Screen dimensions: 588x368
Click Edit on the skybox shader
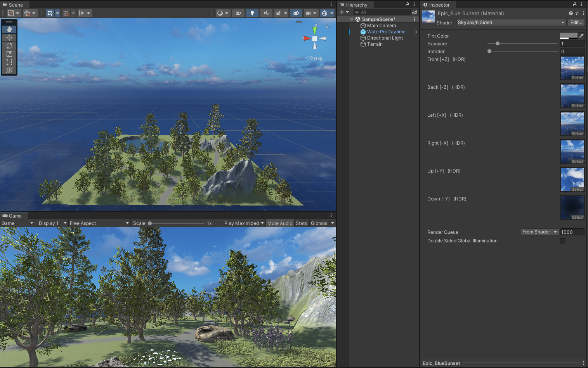(x=576, y=22)
